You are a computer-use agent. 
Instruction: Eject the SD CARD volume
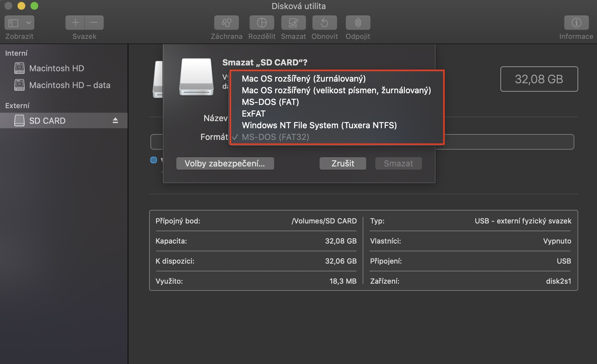pos(115,120)
